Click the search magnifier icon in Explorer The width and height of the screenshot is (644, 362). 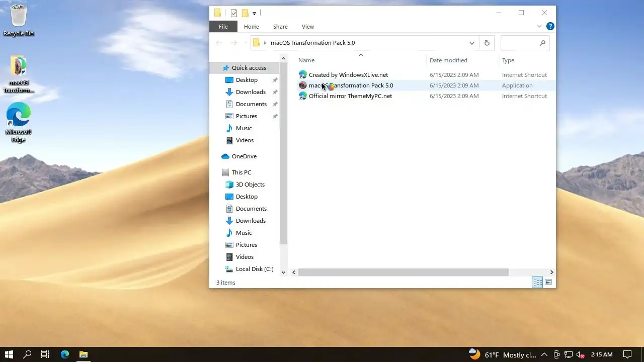pyautogui.click(x=542, y=43)
